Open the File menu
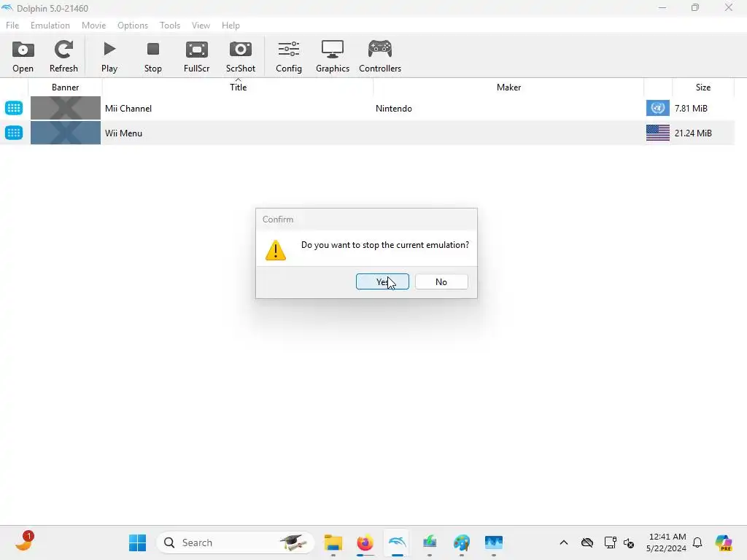The height and width of the screenshot is (560, 747). click(12, 26)
